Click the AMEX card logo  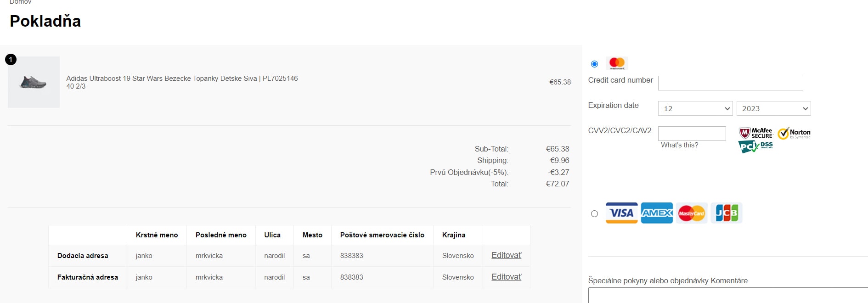[x=657, y=213]
